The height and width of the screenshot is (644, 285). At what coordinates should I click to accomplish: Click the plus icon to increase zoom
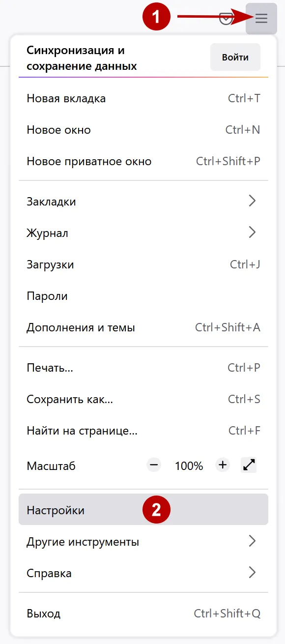pyautogui.click(x=222, y=464)
